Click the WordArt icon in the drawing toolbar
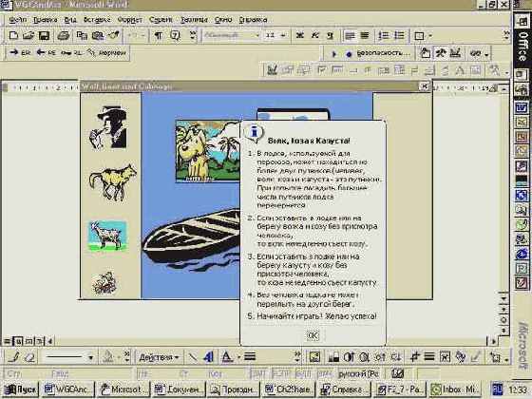Screen dimensions: 532x399 pos(209,356)
